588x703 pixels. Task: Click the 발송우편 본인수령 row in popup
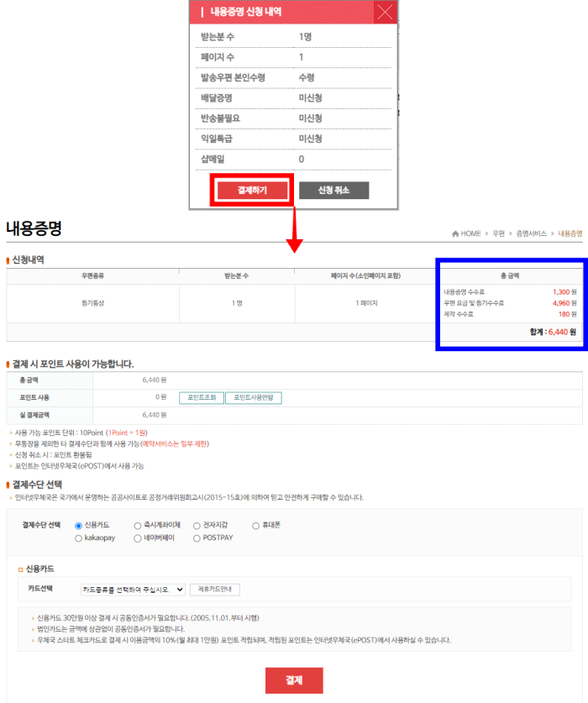[x=293, y=77]
